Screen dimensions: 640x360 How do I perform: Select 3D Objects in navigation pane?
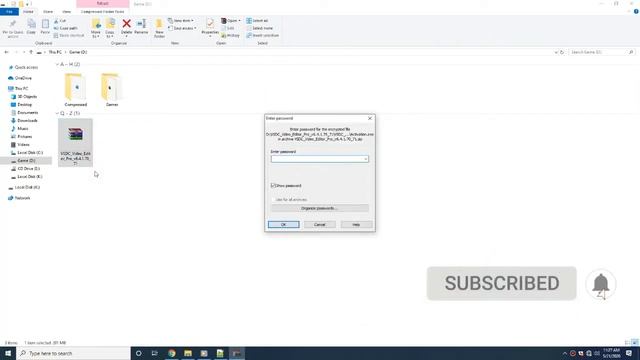[27, 97]
